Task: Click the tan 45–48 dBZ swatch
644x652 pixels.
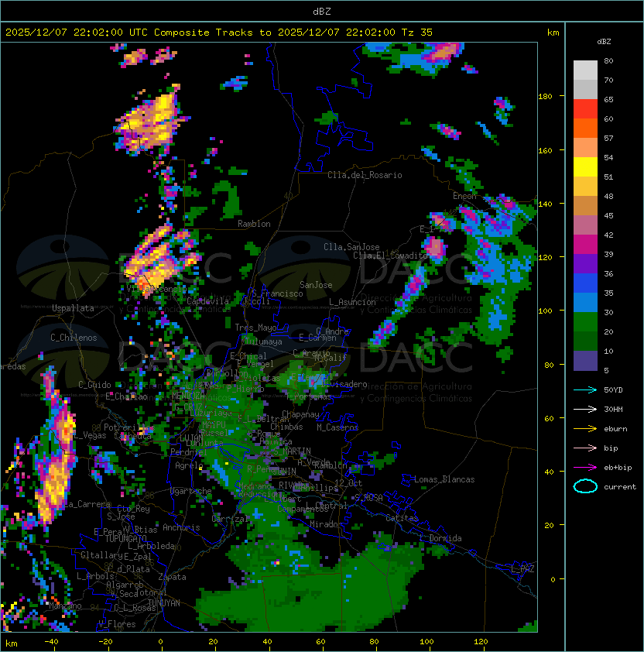Action: (585, 206)
